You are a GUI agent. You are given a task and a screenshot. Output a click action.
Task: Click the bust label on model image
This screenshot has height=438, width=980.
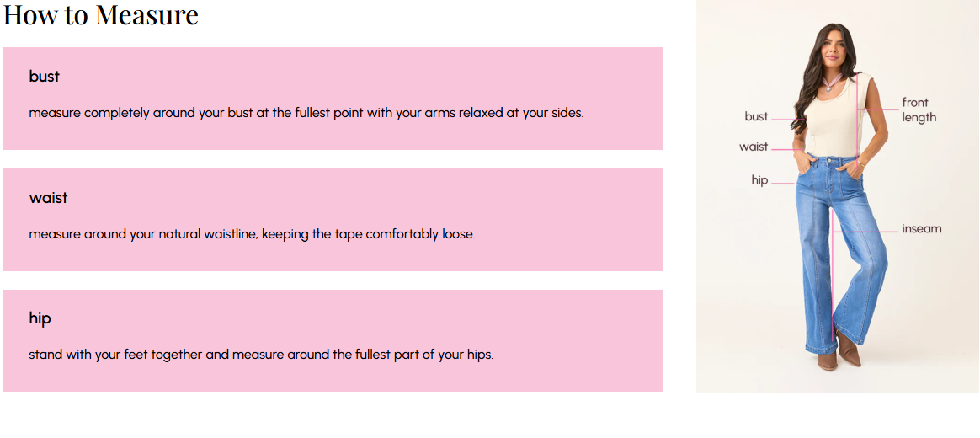(x=756, y=117)
